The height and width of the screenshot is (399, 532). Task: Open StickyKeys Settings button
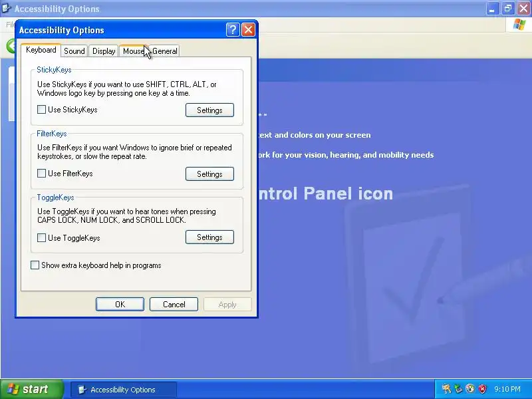pos(209,110)
